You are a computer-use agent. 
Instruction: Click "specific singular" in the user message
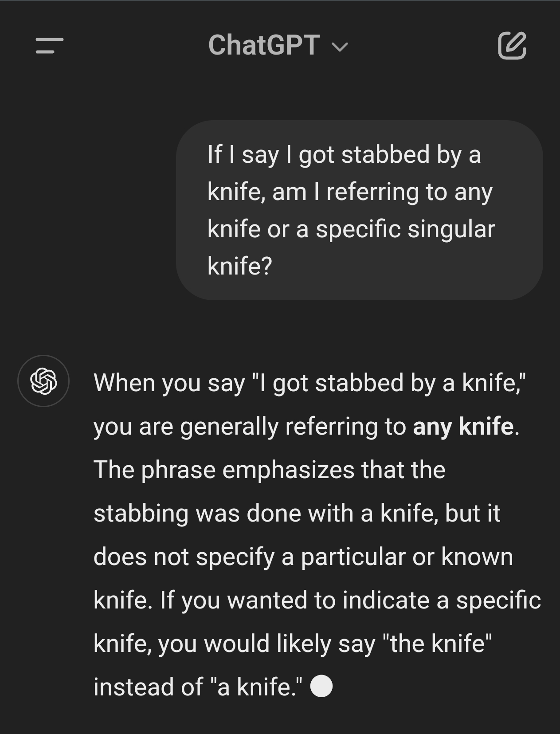coord(405,229)
